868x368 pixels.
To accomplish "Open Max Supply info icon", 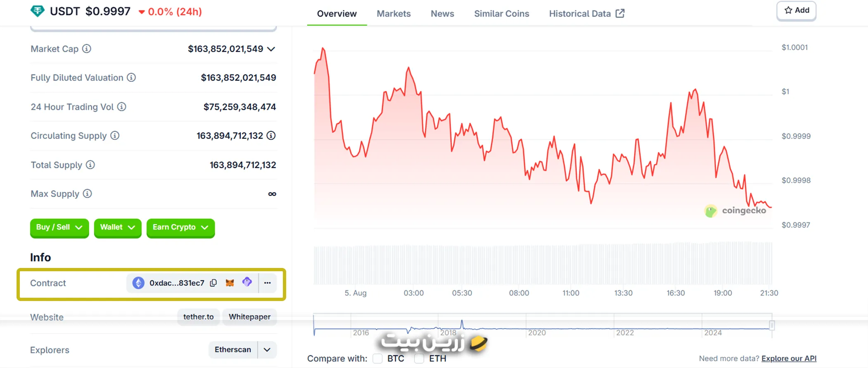I will click(88, 194).
